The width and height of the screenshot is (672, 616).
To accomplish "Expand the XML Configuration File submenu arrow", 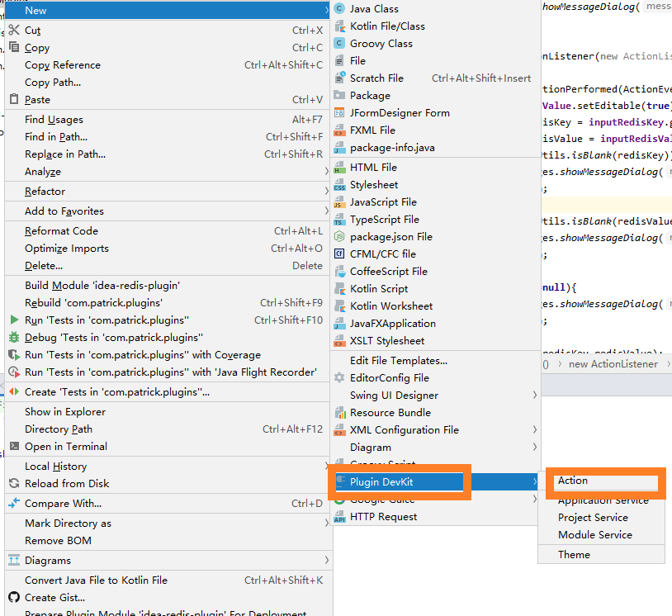I will [x=534, y=429].
